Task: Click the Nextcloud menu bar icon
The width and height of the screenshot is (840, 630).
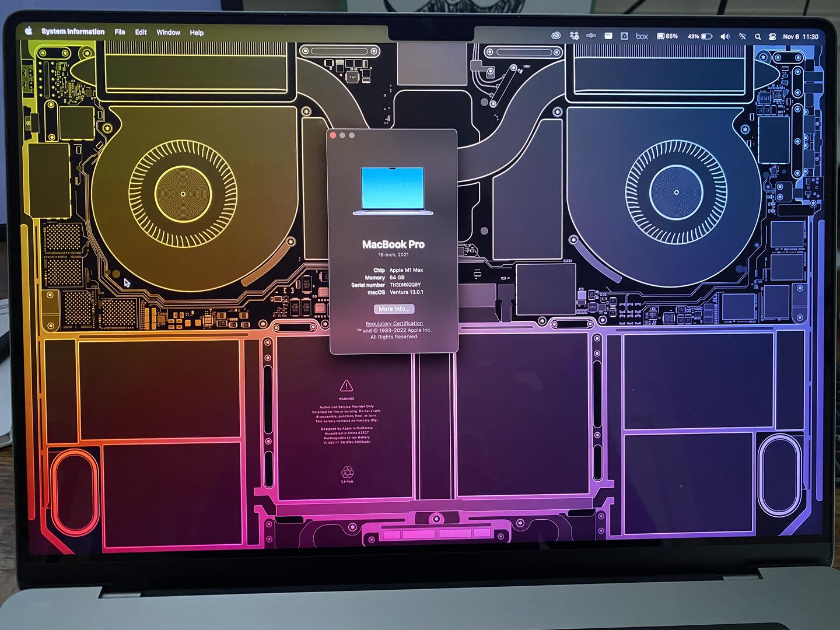Action: (x=591, y=36)
